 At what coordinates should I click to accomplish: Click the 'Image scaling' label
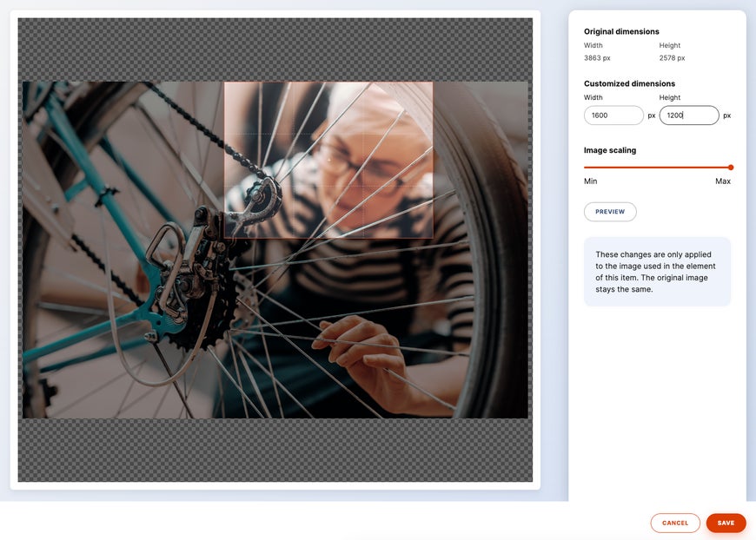pyautogui.click(x=609, y=150)
